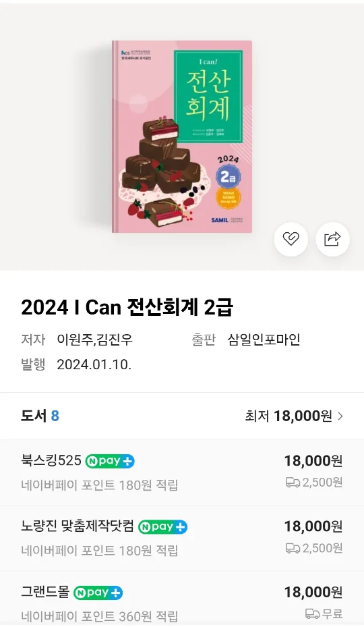
Task: Click the Npay+ badge next to 그랜드몰
Action: click(98, 592)
